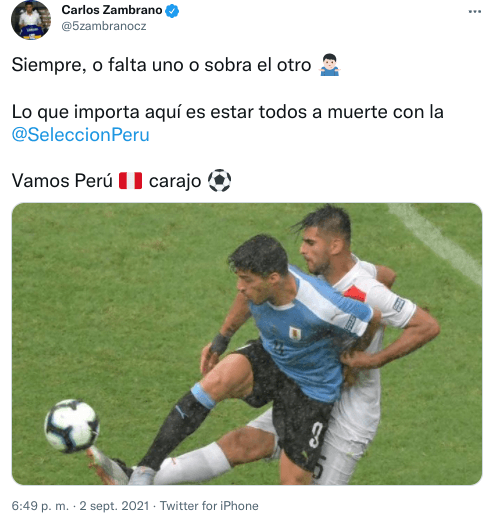Screen dimensions: 491x519
Task: Click the blue verified badge
Action: 172,11
